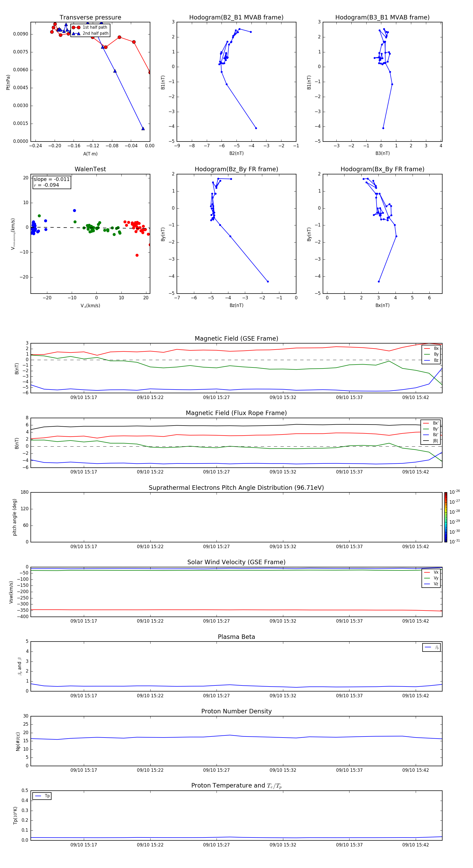The width and height of the screenshot is (473, 868).
Task: Click the 10^-31 colorbar label
Action: [x=455, y=542]
